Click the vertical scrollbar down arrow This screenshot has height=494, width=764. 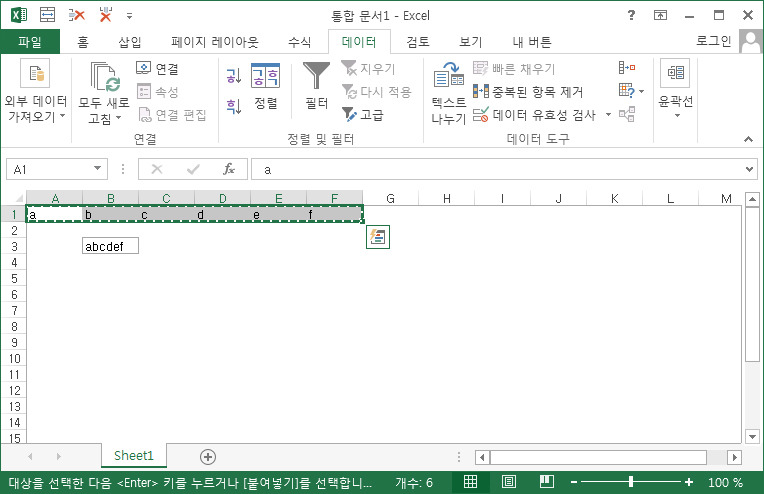point(752,437)
